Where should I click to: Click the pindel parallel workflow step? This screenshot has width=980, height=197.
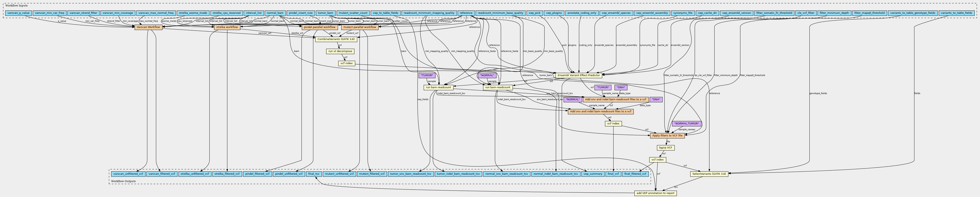click(319, 27)
